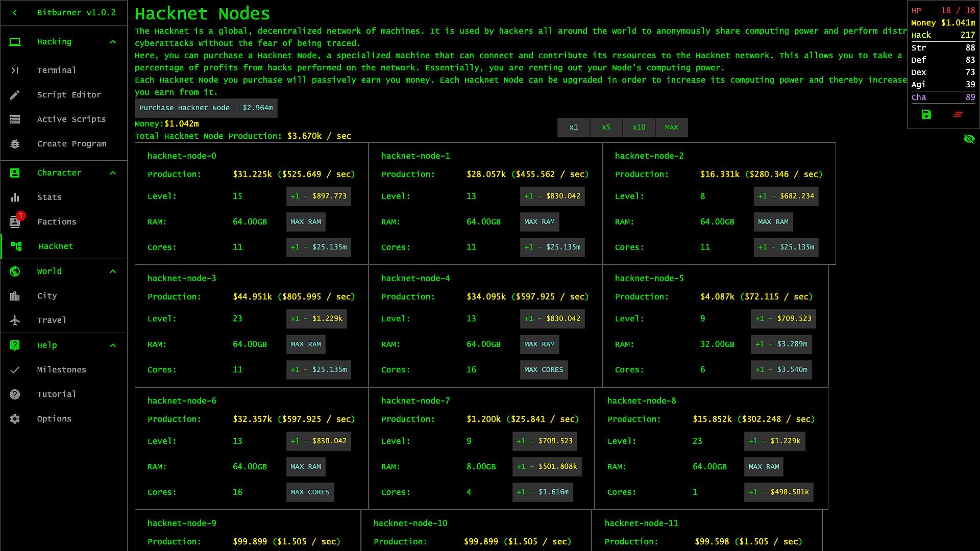980x551 pixels.
Task: Click the red kill all scripts icon
Action: [x=958, y=114]
